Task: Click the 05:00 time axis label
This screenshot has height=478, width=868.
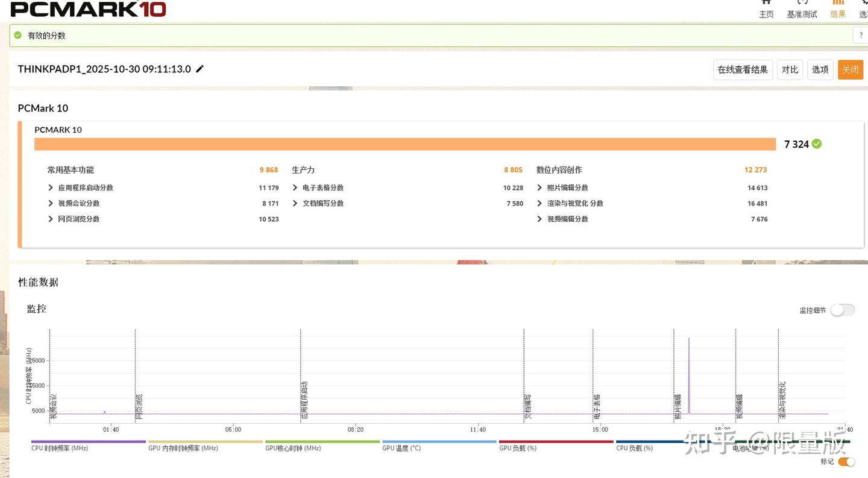Action: 233,430
